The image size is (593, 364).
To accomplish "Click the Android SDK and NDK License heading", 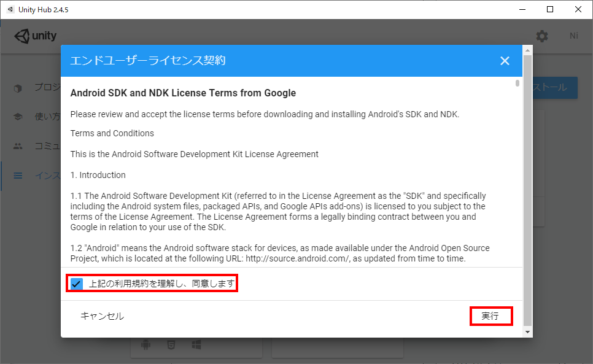I will click(x=183, y=93).
